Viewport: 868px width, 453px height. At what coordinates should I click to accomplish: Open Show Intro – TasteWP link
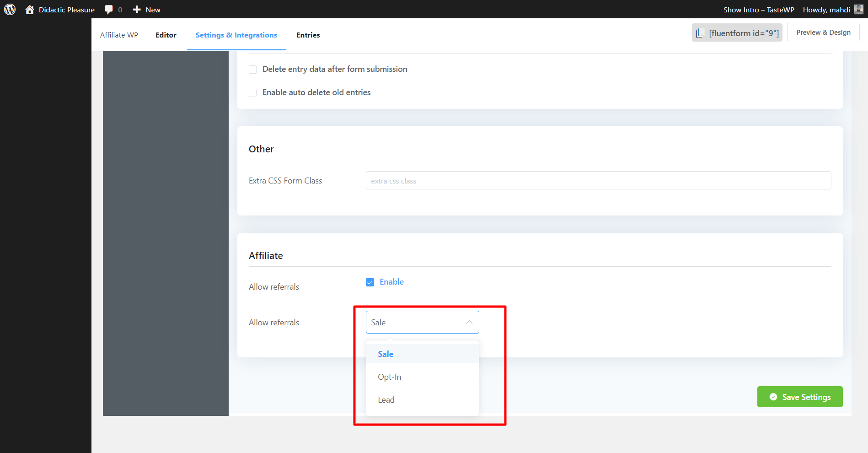tap(759, 10)
